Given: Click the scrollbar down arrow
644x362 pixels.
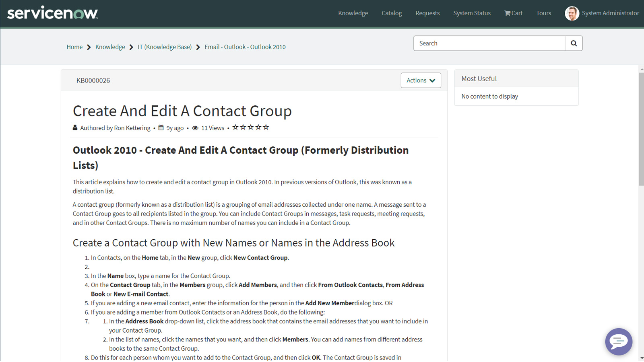Looking at the screenshot, I should pyautogui.click(x=641, y=358).
